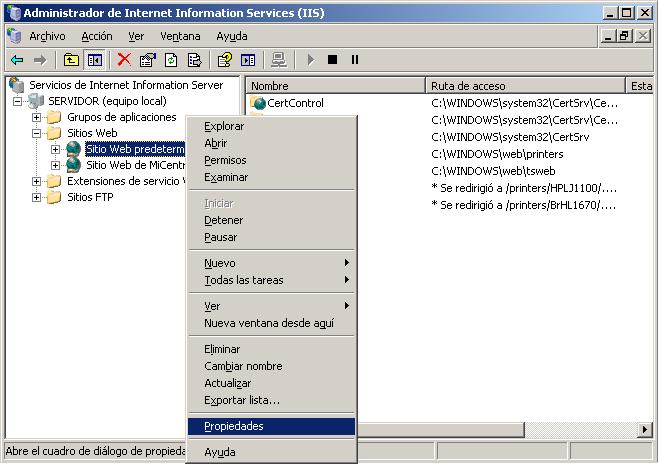Image resolution: width=658 pixels, height=464 pixels.
Task: Select Propiedades in the context menu
Action: click(x=234, y=426)
